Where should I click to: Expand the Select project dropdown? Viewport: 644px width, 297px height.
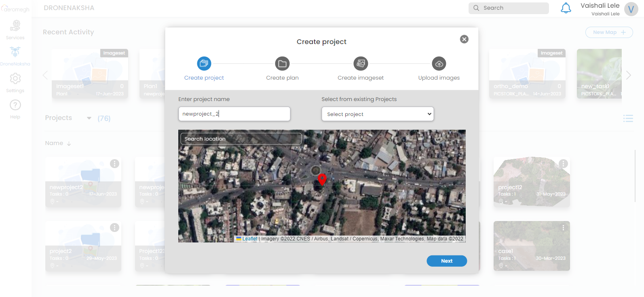[378, 114]
